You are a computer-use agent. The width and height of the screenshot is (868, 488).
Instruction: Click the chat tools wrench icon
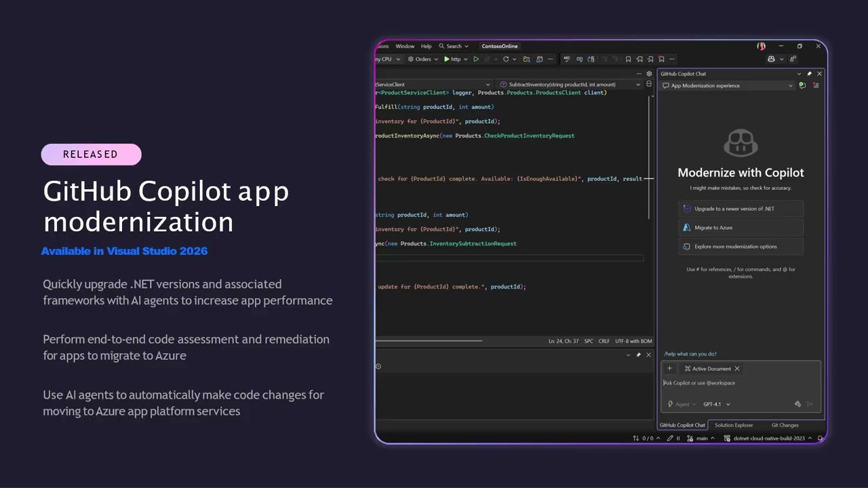point(797,404)
